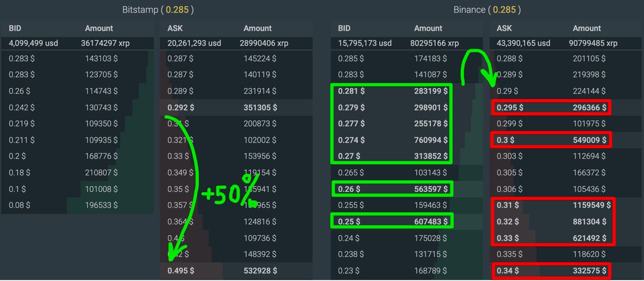The image size is (644, 281).
Task: Click bid amount 313852 $
Action: tap(431, 156)
